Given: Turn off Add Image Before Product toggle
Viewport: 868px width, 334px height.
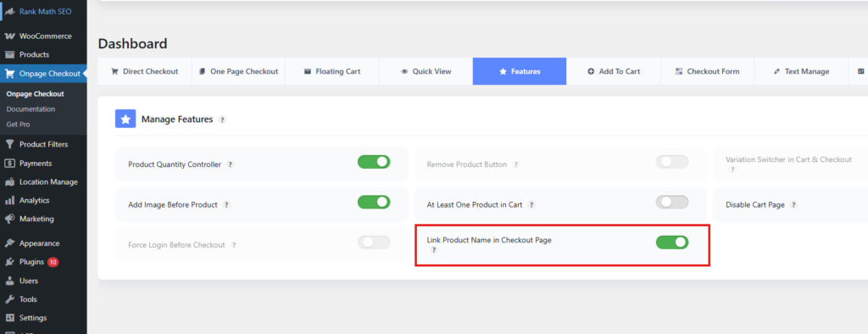Looking at the screenshot, I should 374,202.
